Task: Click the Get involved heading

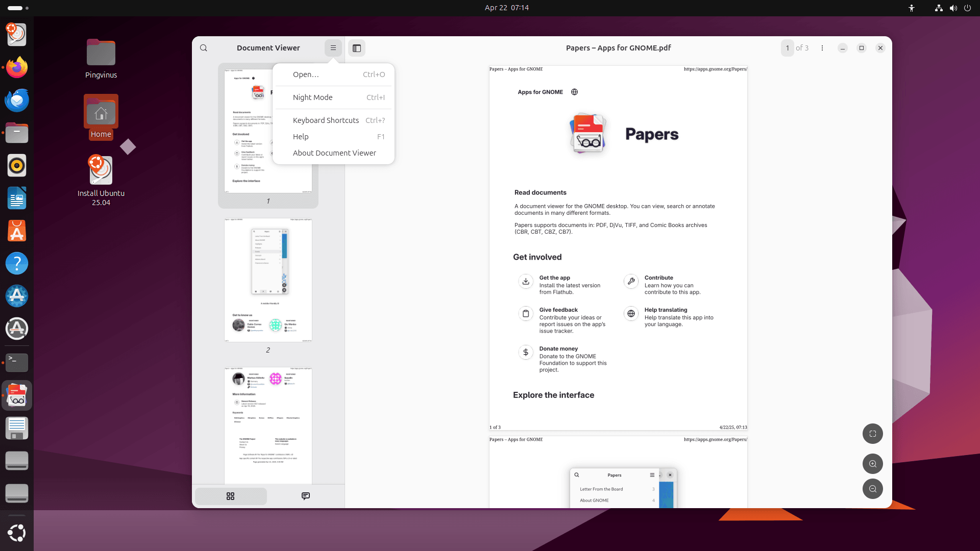Action: (x=537, y=257)
